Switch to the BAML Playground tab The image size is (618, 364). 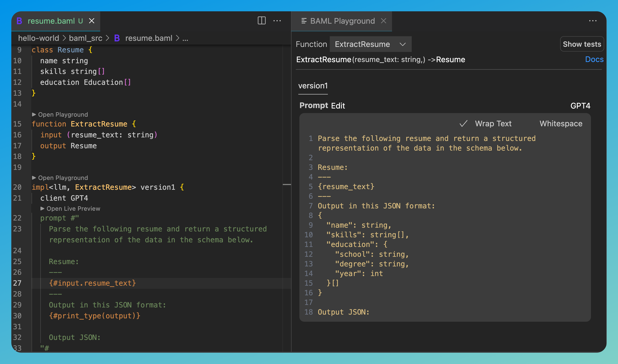(342, 21)
